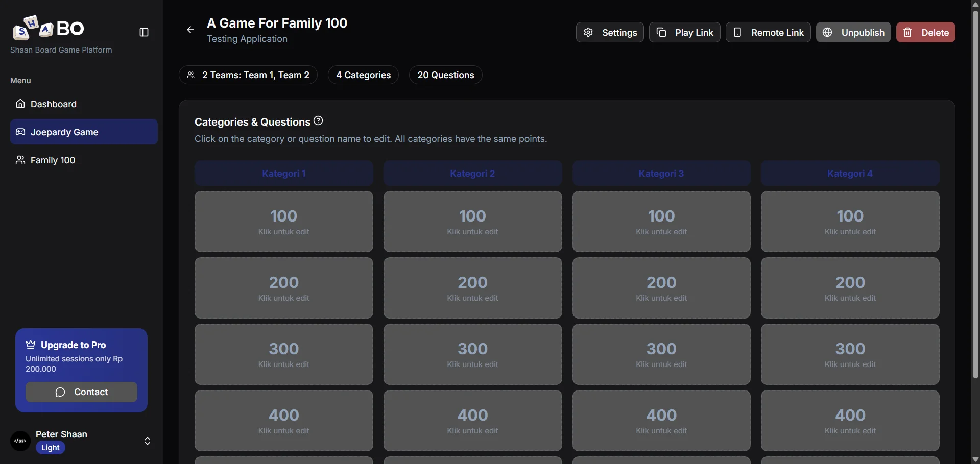Click the 20 Questions chip
980x464 pixels.
(445, 75)
